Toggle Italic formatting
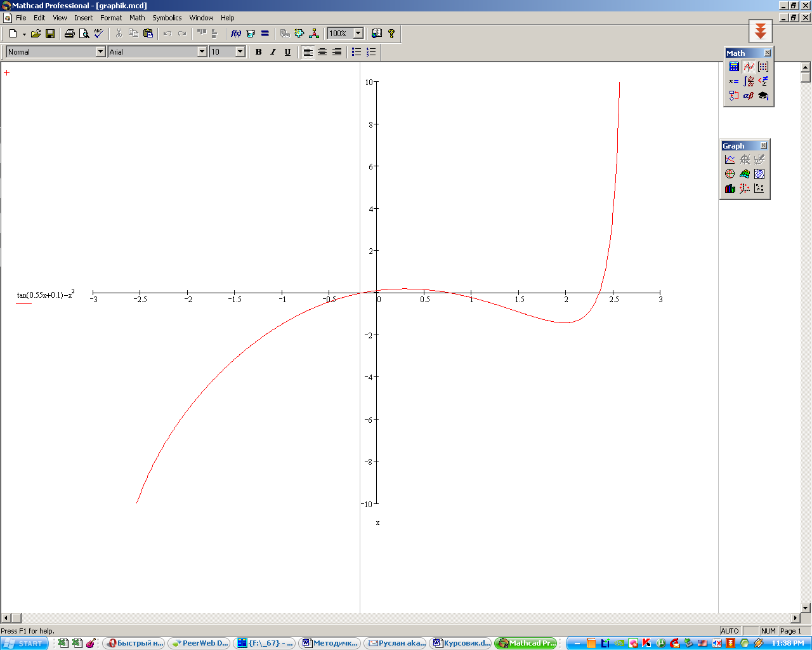This screenshot has width=812, height=650. coord(273,52)
